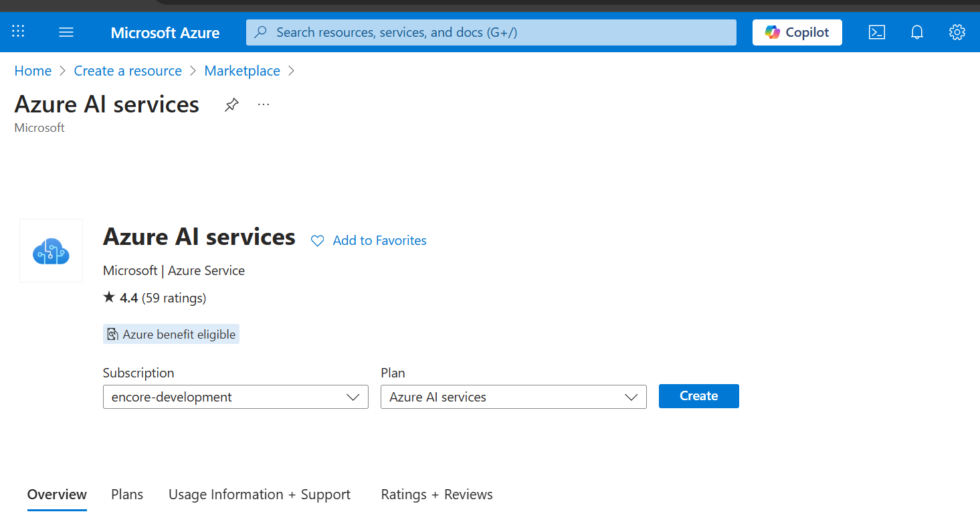
Task: Pin Azure AI services to dashboard
Action: 231,105
